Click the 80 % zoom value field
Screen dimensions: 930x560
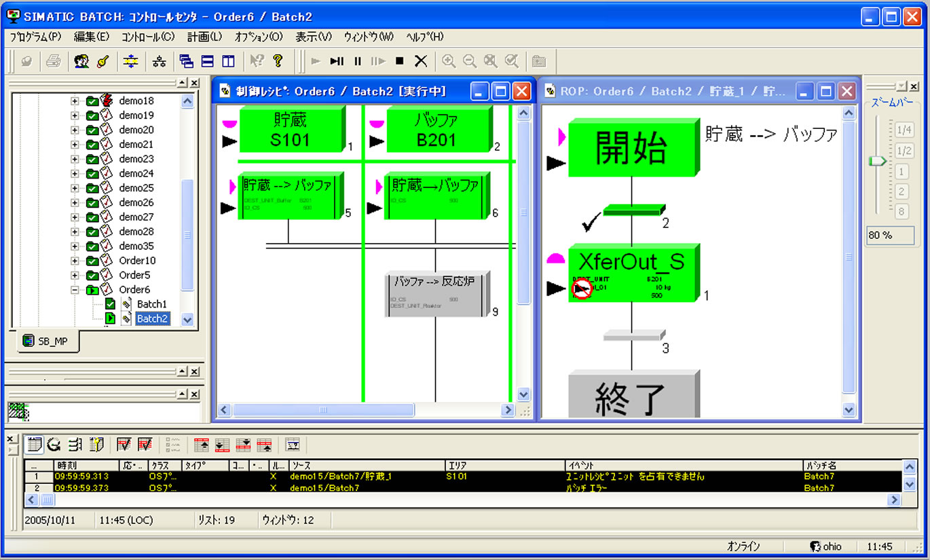[890, 236]
